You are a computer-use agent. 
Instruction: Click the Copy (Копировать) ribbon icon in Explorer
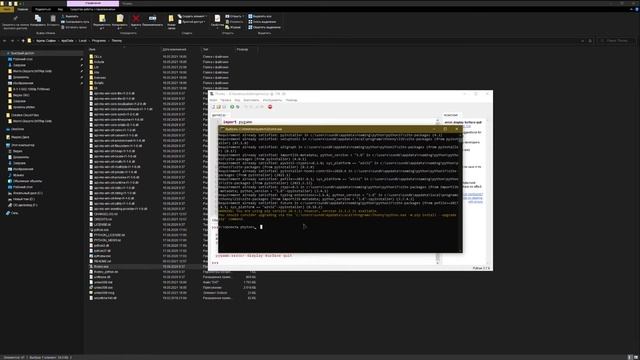38,20
